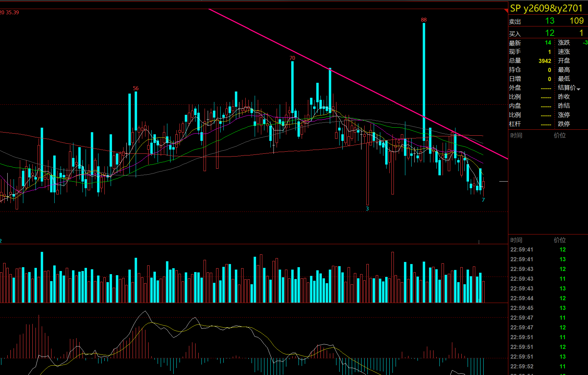Click the 卖出 price 13
Screen dimensions: 588x375
[550, 21]
